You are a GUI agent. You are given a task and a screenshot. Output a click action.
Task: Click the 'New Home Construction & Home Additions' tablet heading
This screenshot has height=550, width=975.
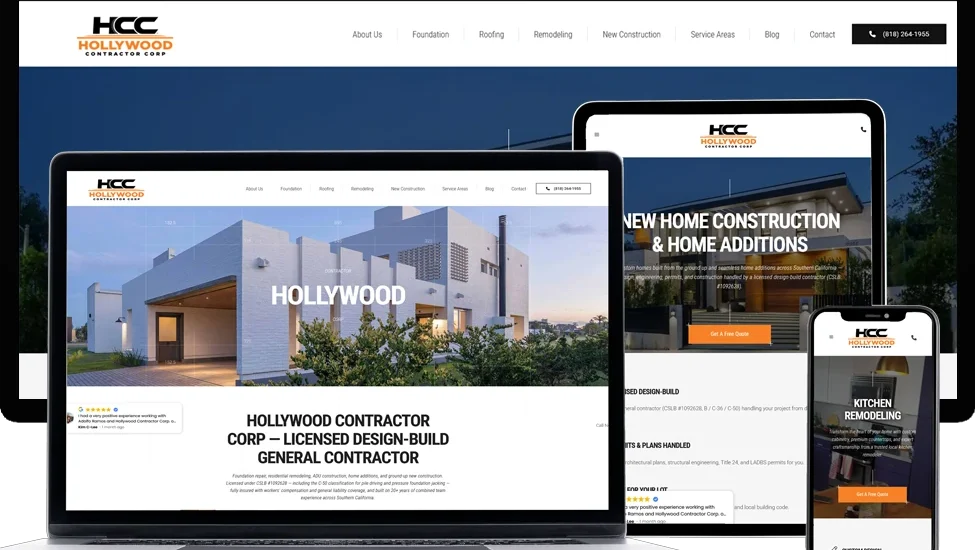730,233
